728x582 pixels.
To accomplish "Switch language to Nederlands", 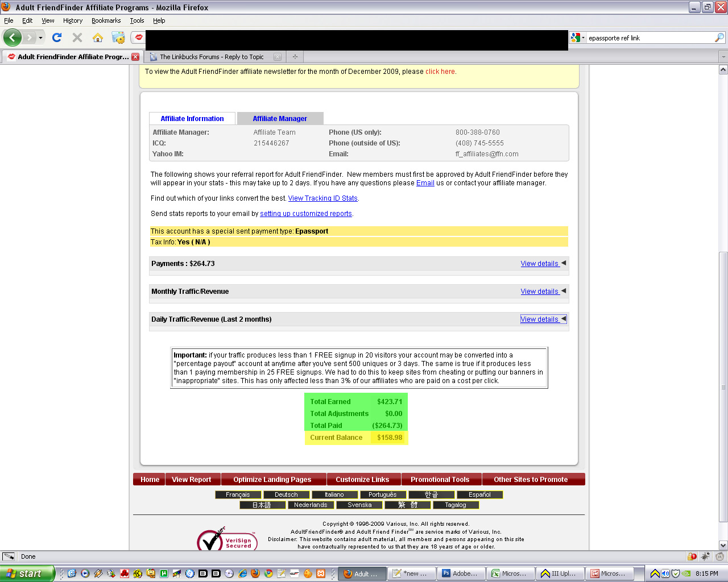I will pyautogui.click(x=311, y=505).
